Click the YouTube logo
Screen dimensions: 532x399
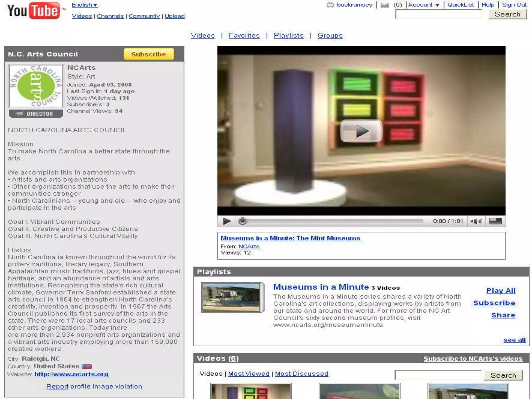pos(34,10)
